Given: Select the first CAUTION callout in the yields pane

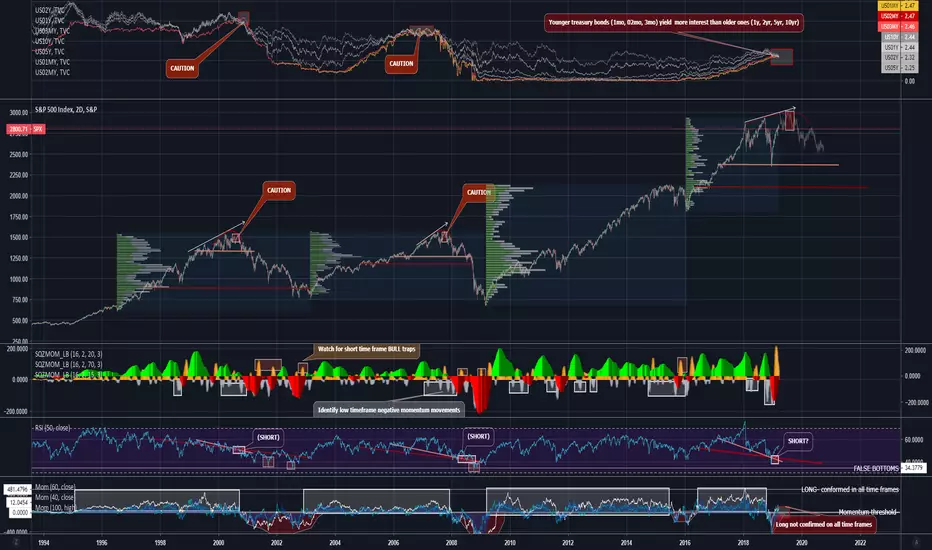Looking at the screenshot, I should pos(182,68).
